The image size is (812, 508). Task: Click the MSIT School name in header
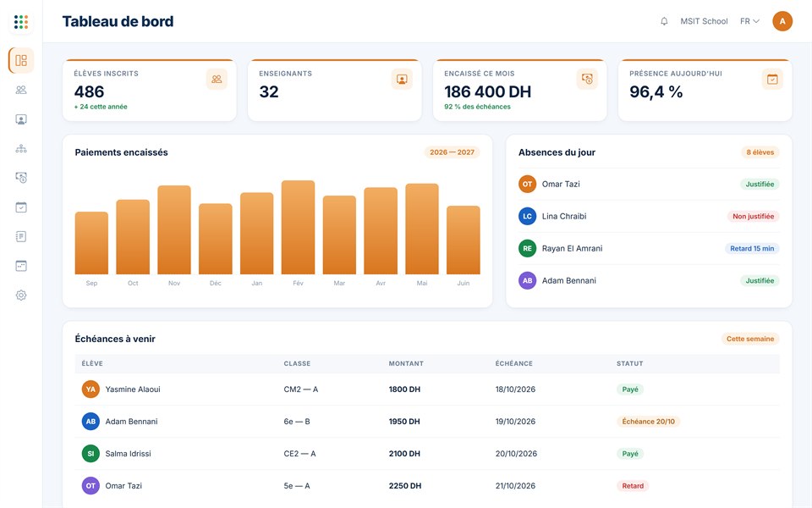[x=704, y=21]
